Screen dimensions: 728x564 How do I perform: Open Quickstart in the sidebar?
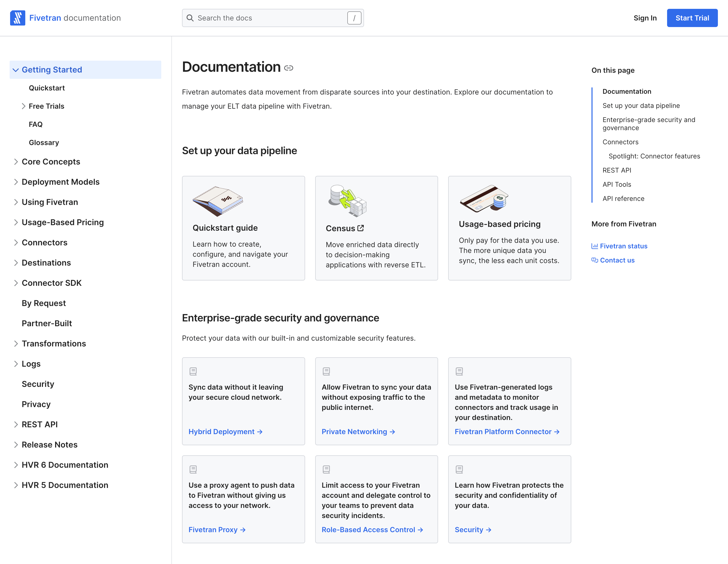pyautogui.click(x=47, y=88)
